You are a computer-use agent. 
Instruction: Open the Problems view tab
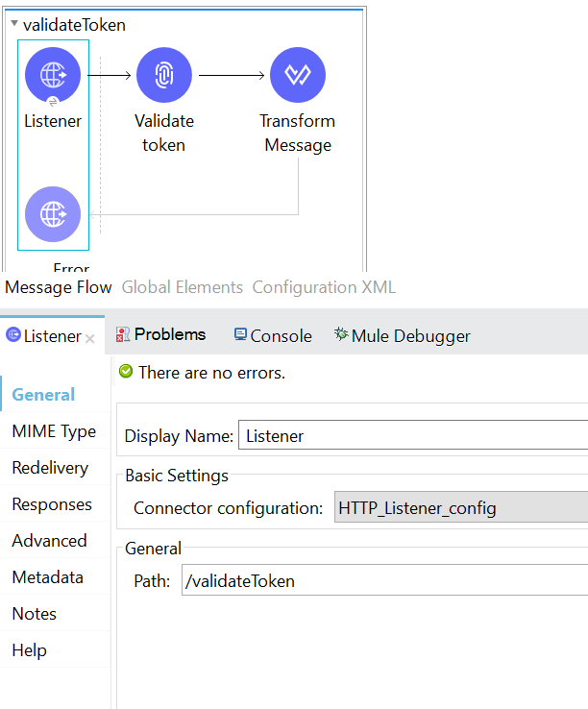coord(160,334)
